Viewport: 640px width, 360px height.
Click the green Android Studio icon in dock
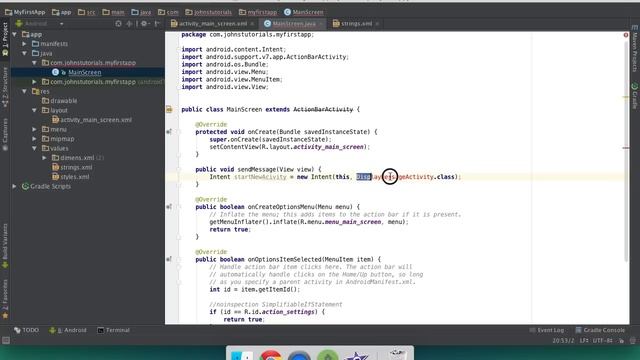pyautogui.click(x=328, y=355)
